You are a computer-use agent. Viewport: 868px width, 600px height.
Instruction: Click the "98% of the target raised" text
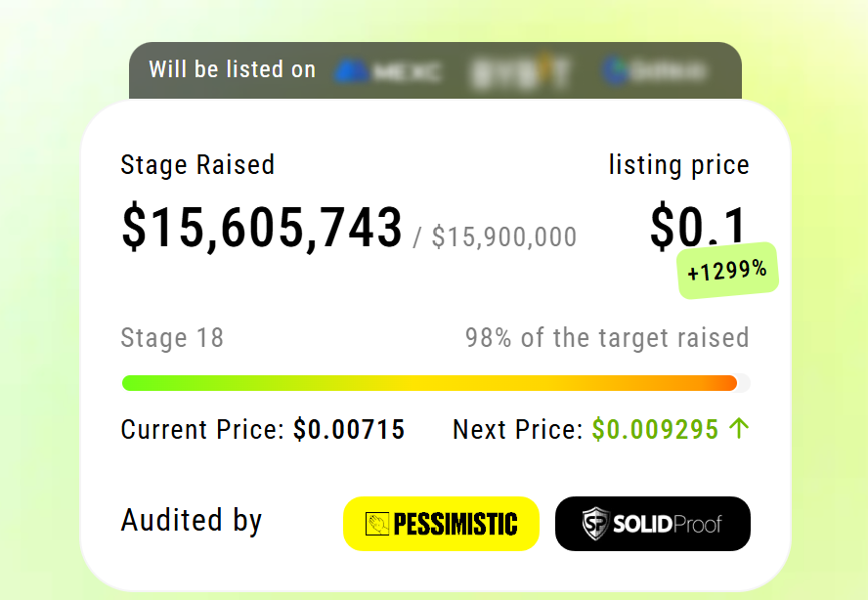(606, 338)
